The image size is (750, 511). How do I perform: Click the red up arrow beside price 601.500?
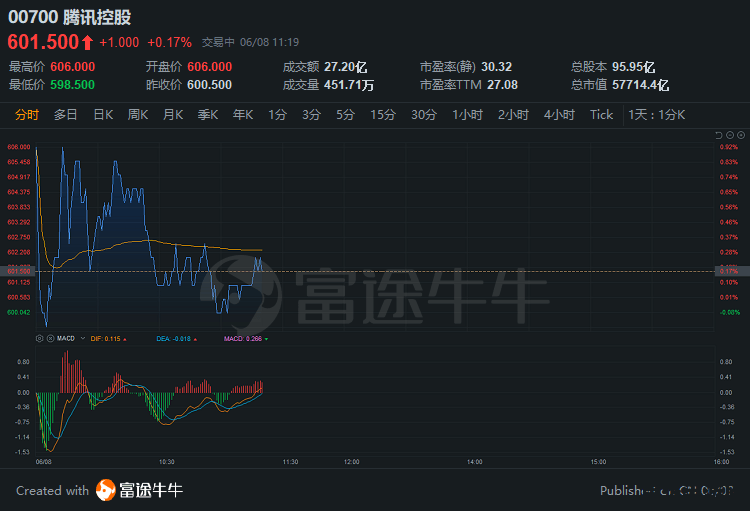tap(88, 42)
